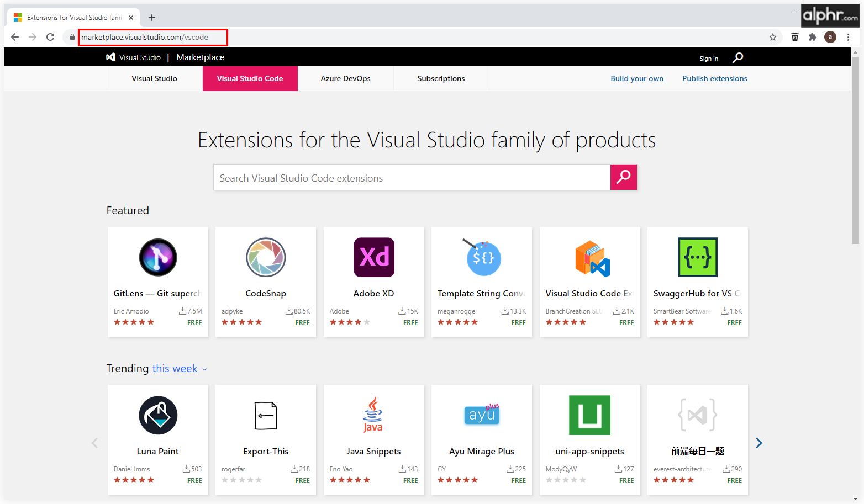
Task: Click the Java Snippets extension icon
Action: (x=373, y=415)
